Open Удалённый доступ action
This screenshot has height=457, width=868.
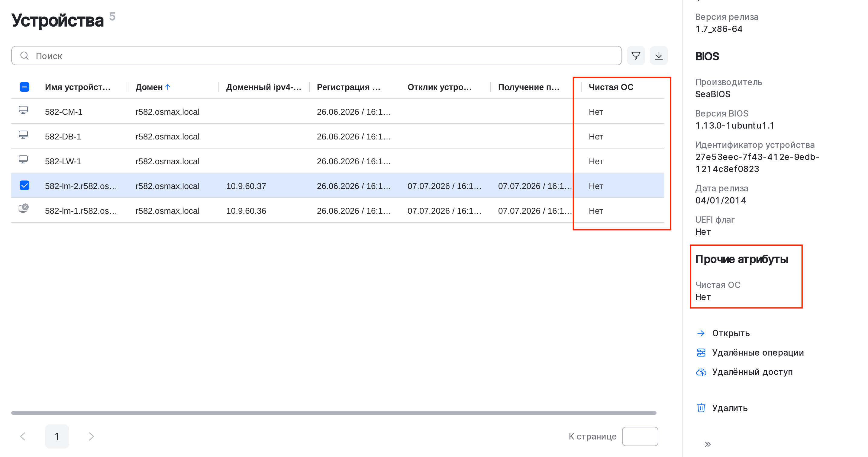click(x=752, y=372)
